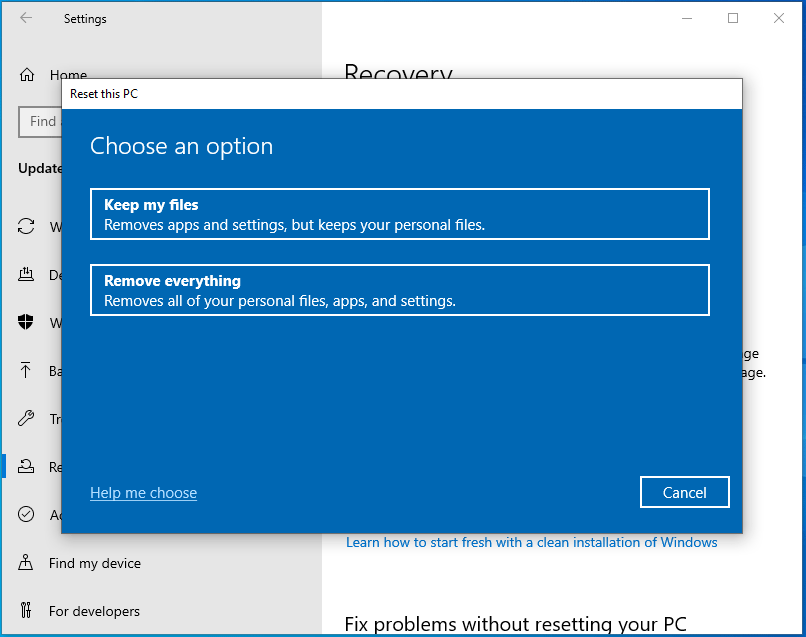Image resolution: width=806 pixels, height=637 pixels.
Task: Go back with the Settings back arrow
Action: tap(26, 18)
